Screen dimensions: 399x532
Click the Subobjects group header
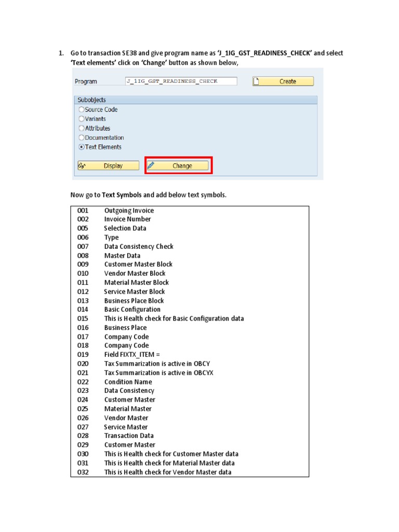click(196, 100)
